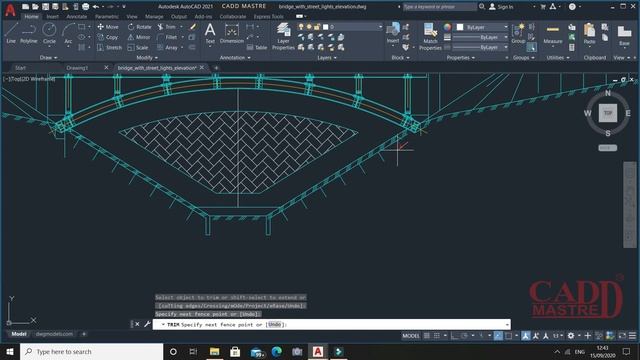Image resolution: width=640 pixels, height=360 pixels.
Task: Toggle snap mode in status bar
Action: click(x=436, y=336)
